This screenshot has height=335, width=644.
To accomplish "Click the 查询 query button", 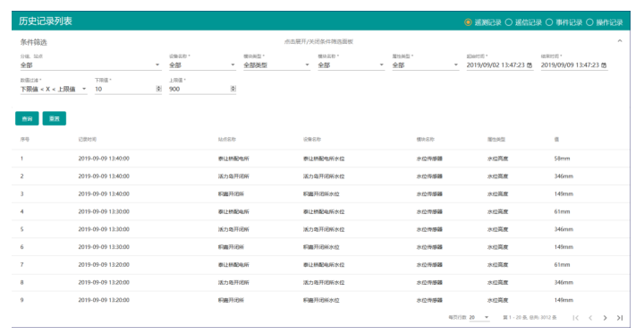I will pos(27,118).
